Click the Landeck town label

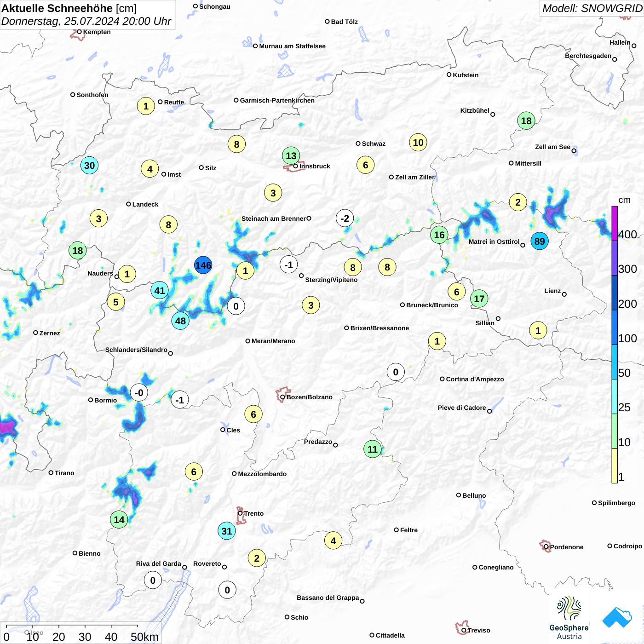click(x=145, y=204)
